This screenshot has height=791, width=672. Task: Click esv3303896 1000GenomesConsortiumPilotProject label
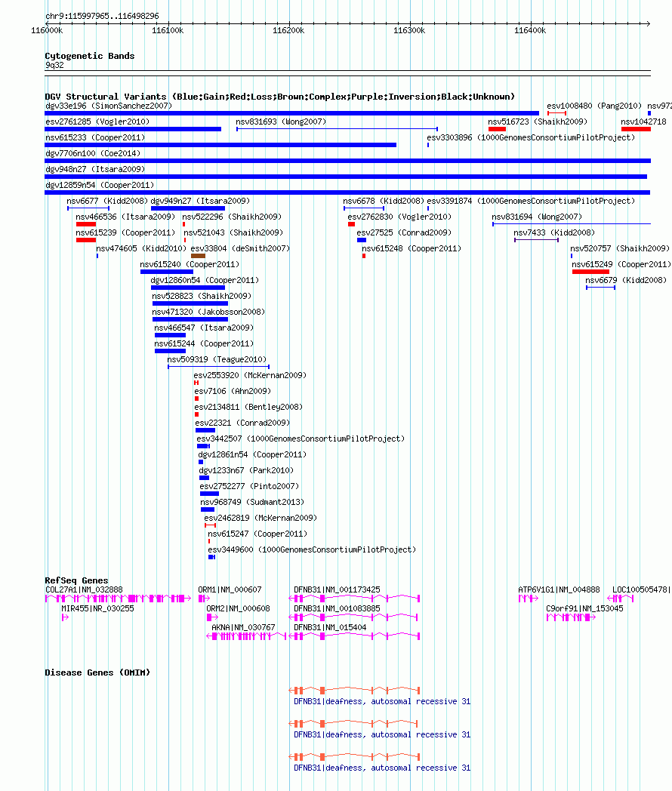point(531,137)
